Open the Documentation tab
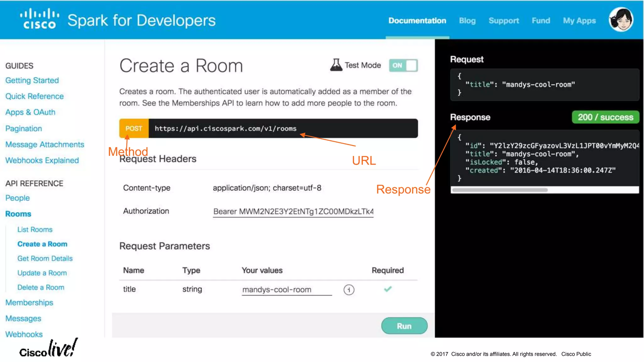Image resolution: width=644 pixels, height=362 pixels. tap(417, 21)
